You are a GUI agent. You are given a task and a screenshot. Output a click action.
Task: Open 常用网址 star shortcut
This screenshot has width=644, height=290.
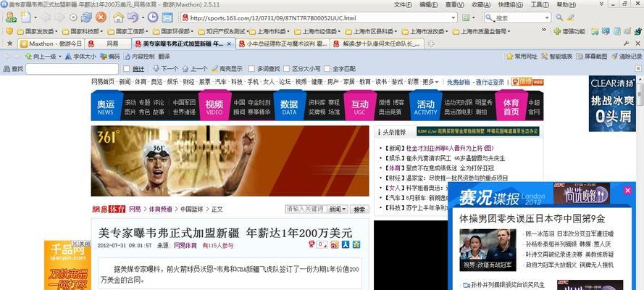(522, 57)
